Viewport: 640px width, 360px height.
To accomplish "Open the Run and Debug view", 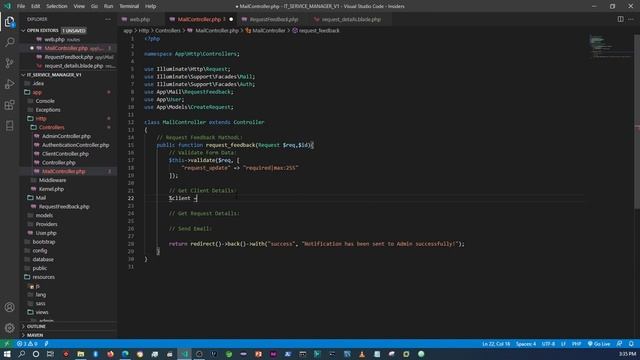I will [9, 84].
